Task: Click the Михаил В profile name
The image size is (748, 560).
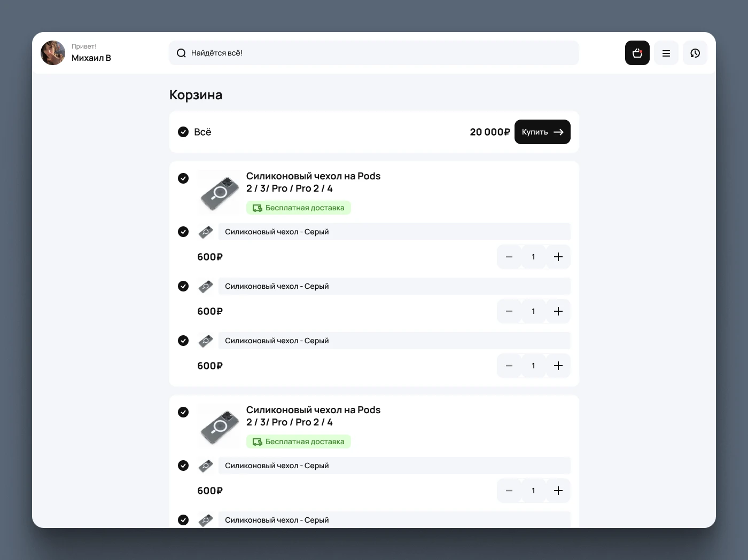Action: point(91,58)
